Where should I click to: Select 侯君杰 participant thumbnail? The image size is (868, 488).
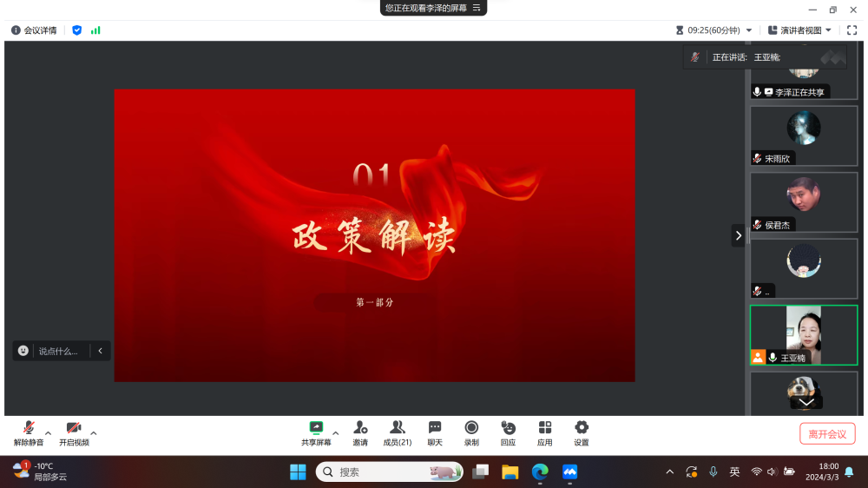pyautogui.click(x=804, y=202)
